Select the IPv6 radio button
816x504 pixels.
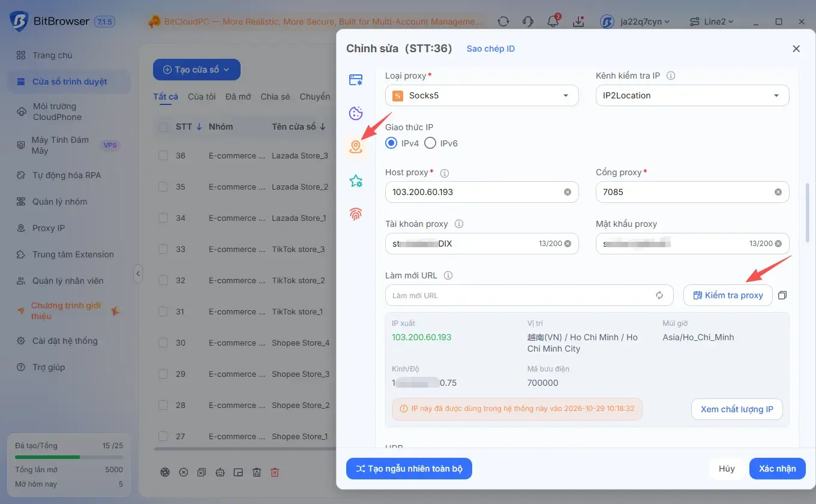430,143
